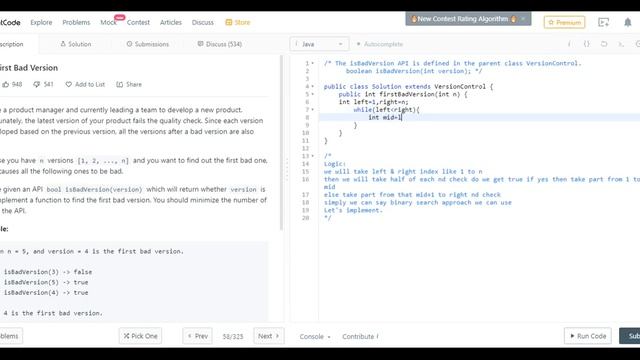
Task: Click the 'Logic:' comment on line 14
Action: pyautogui.click(x=335, y=164)
